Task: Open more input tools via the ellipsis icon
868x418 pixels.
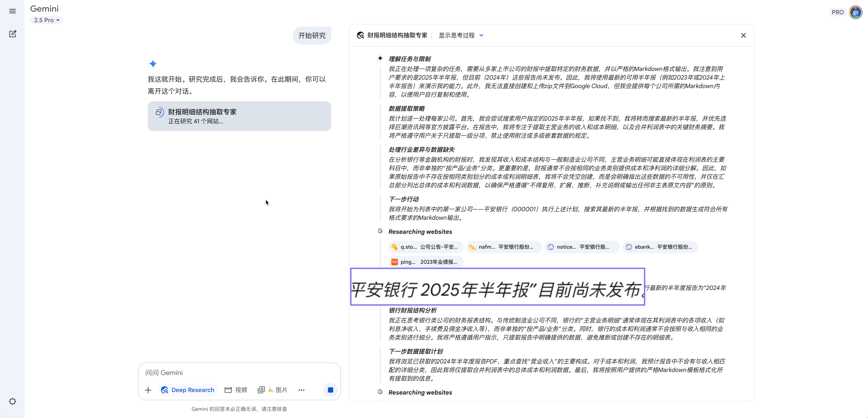Action: (302, 390)
